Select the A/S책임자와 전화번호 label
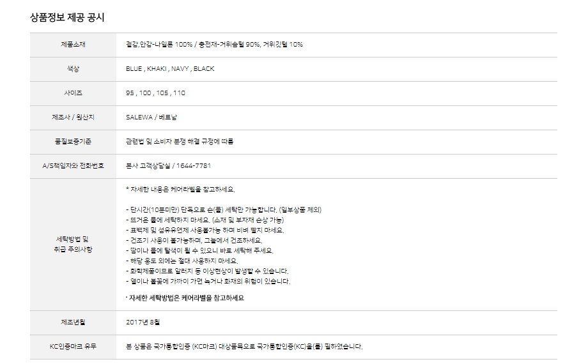 coord(73,166)
